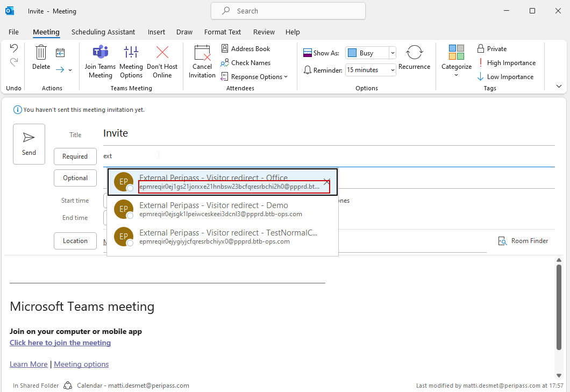Set Low Importance flag

(x=505, y=77)
